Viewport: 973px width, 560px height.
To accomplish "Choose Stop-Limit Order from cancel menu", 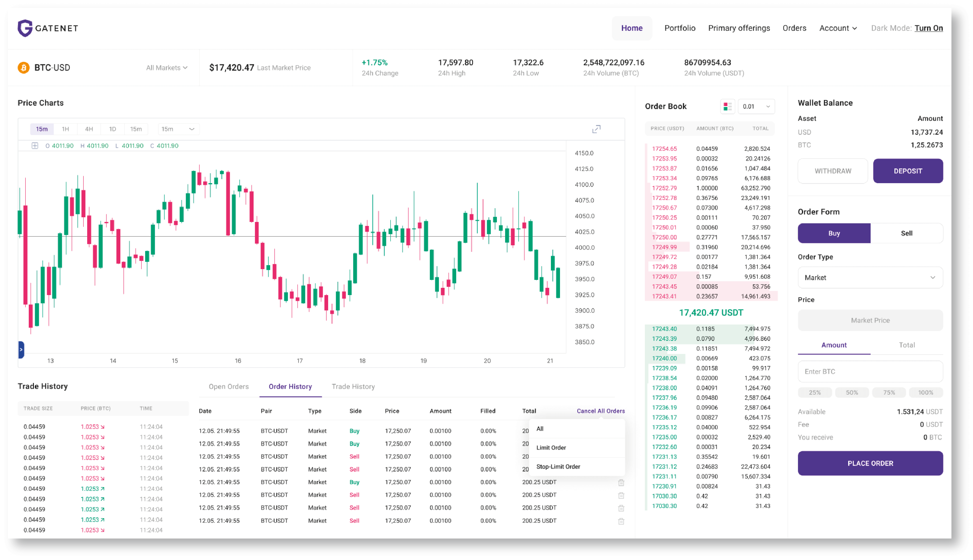I will pos(558,467).
